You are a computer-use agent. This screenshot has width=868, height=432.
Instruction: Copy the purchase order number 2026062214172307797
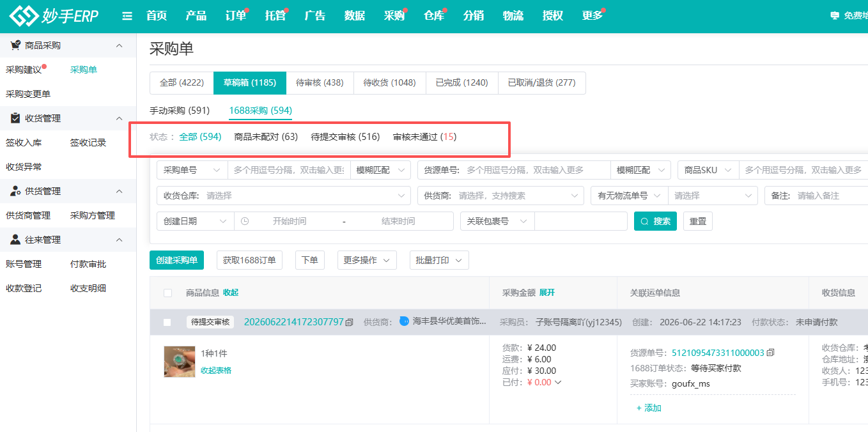click(x=349, y=322)
